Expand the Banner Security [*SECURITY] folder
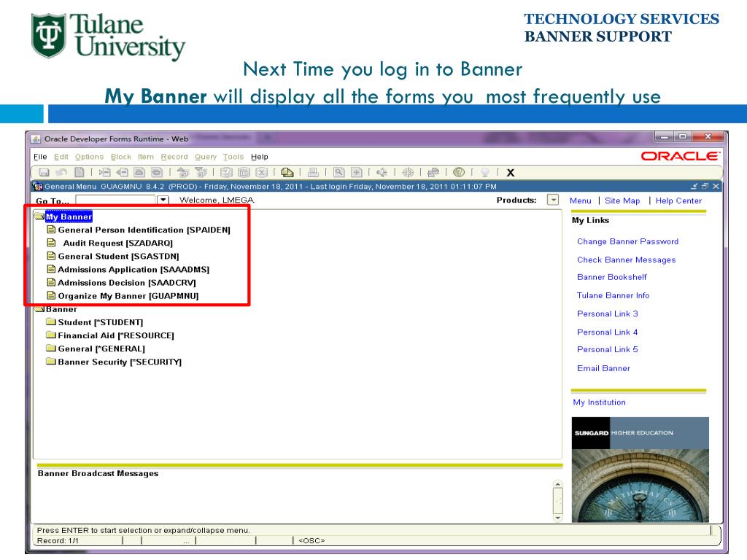Image resolution: width=747 pixels, height=560 pixels. click(x=51, y=362)
